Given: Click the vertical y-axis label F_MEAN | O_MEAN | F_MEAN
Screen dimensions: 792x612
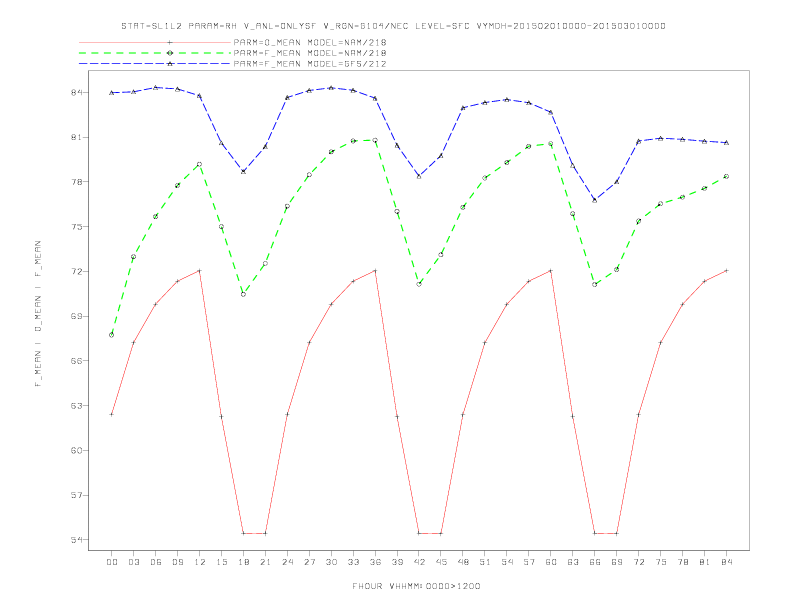Looking at the screenshot, I should pos(38,314).
